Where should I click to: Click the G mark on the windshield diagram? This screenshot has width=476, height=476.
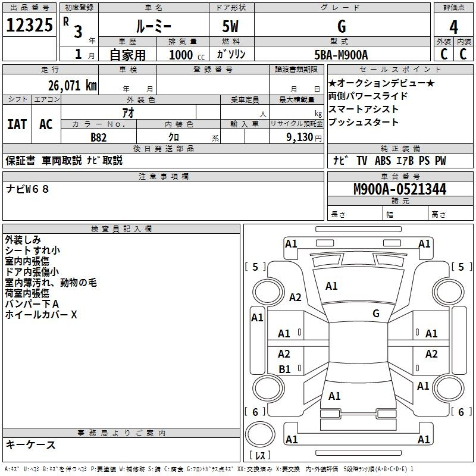click(x=376, y=313)
